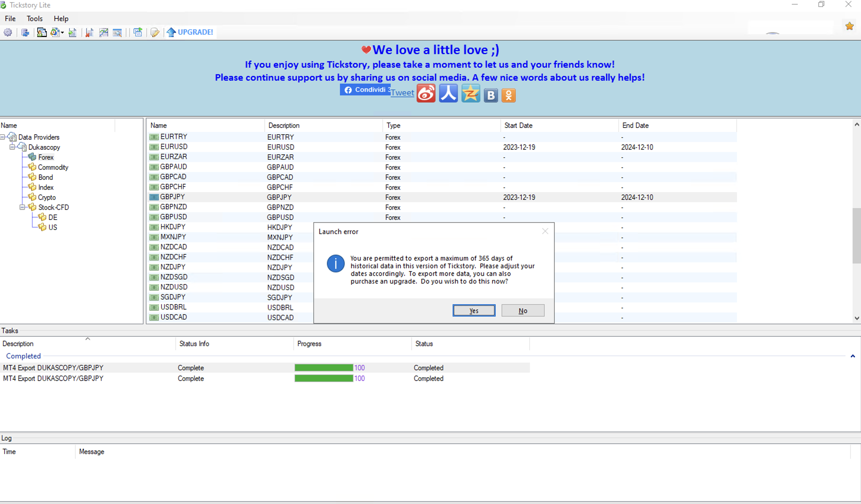This screenshot has height=504, width=861.
Task: Click scroll down arrow of symbol list
Action: [857, 318]
